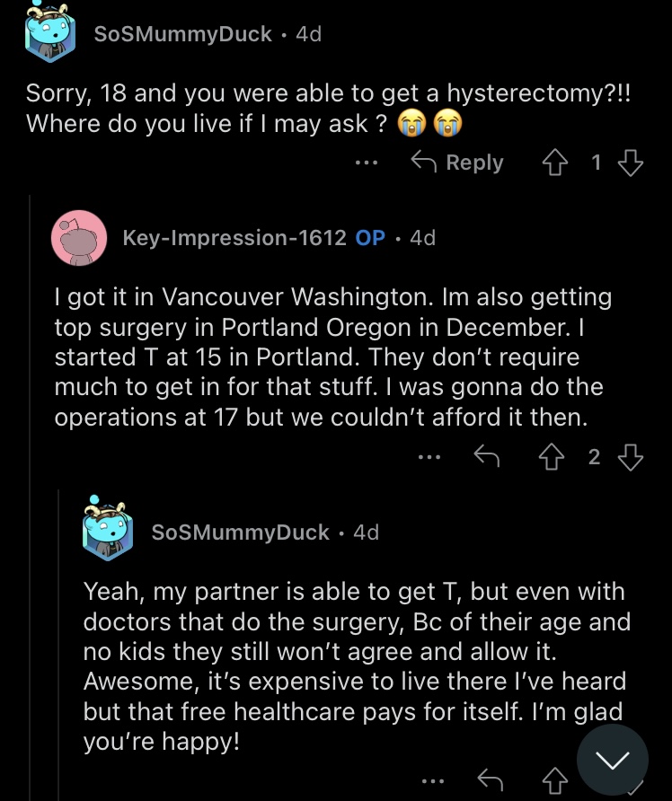Collapse SoSMummyDuck's top comment by tapping text

coord(329,109)
